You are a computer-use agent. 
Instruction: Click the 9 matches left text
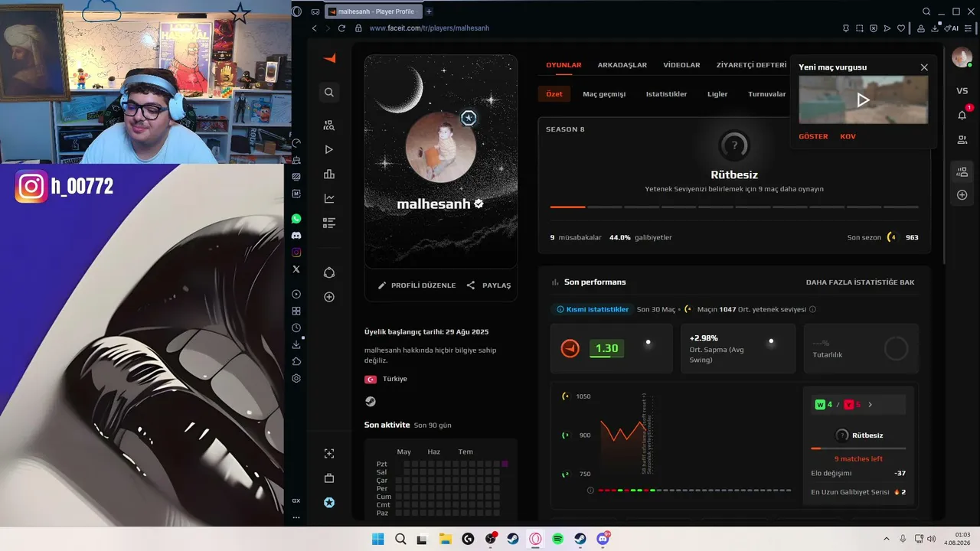coord(858,458)
